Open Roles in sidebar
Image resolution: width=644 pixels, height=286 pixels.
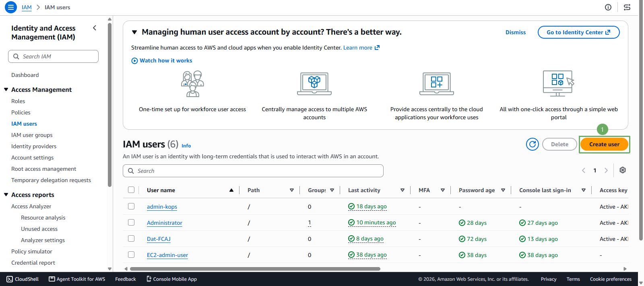[18, 101]
